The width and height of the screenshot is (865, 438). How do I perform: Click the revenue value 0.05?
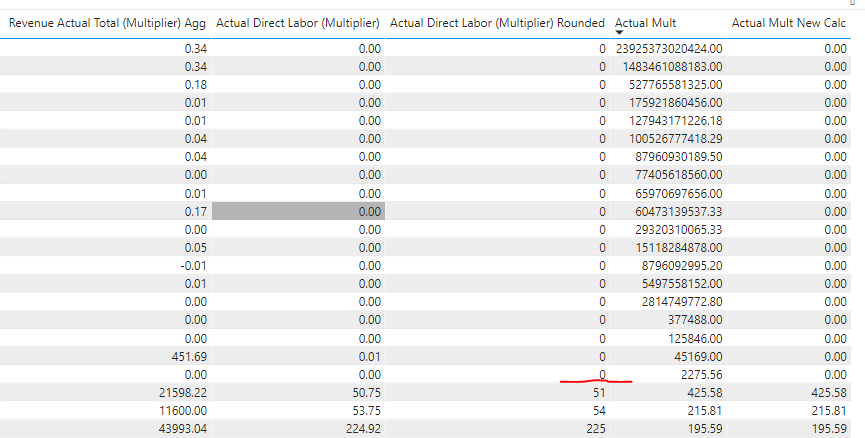pyautogui.click(x=196, y=248)
